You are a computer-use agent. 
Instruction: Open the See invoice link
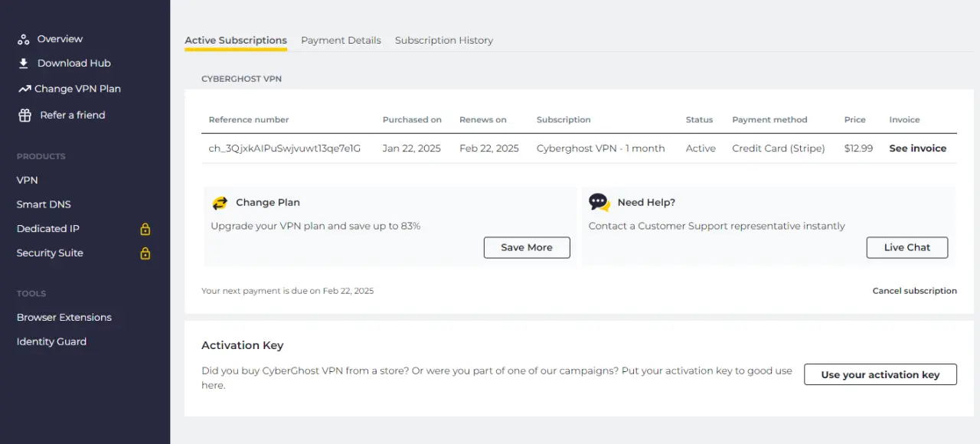tap(918, 149)
